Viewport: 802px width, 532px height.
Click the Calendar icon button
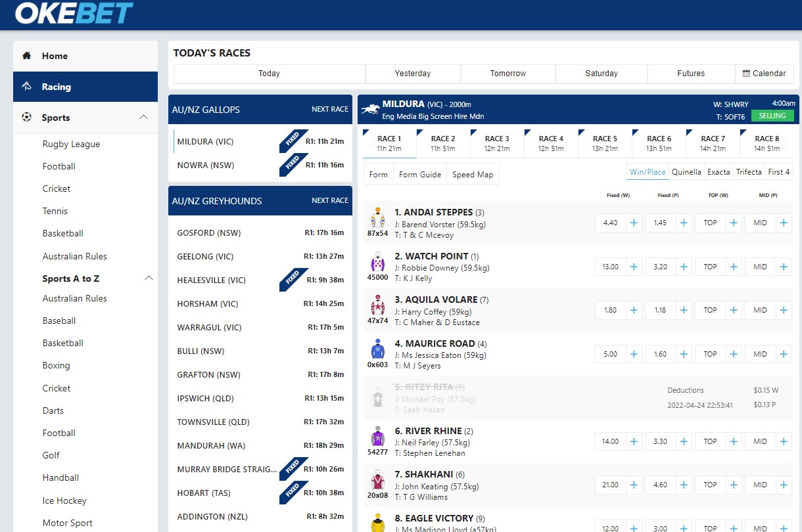[x=764, y=74]
